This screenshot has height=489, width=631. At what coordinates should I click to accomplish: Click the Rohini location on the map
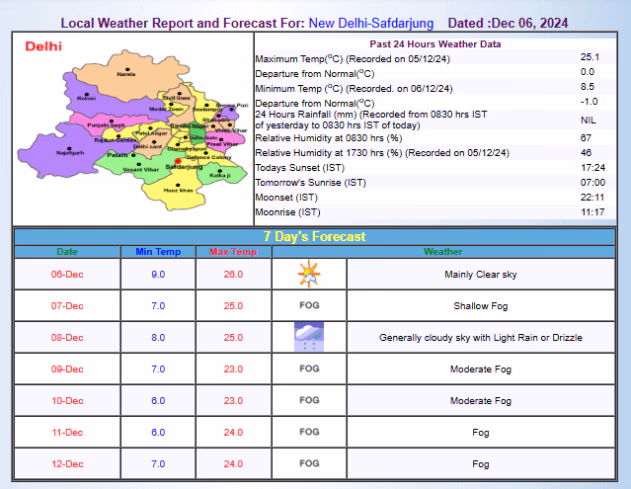point(87,98)
